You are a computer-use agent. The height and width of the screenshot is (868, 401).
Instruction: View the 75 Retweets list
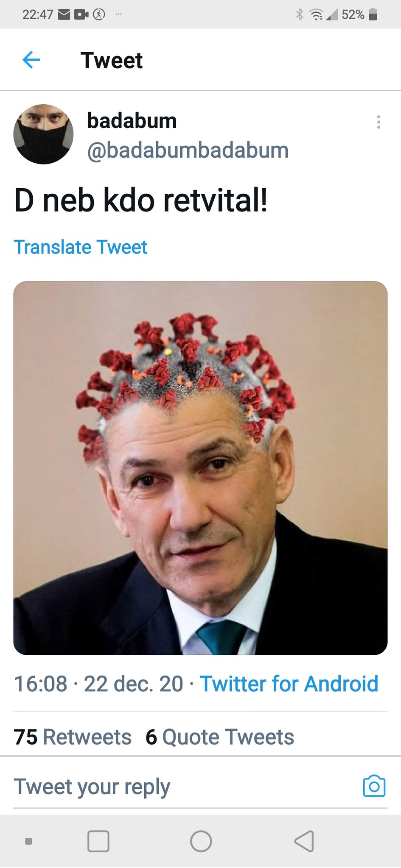(73, 737)
